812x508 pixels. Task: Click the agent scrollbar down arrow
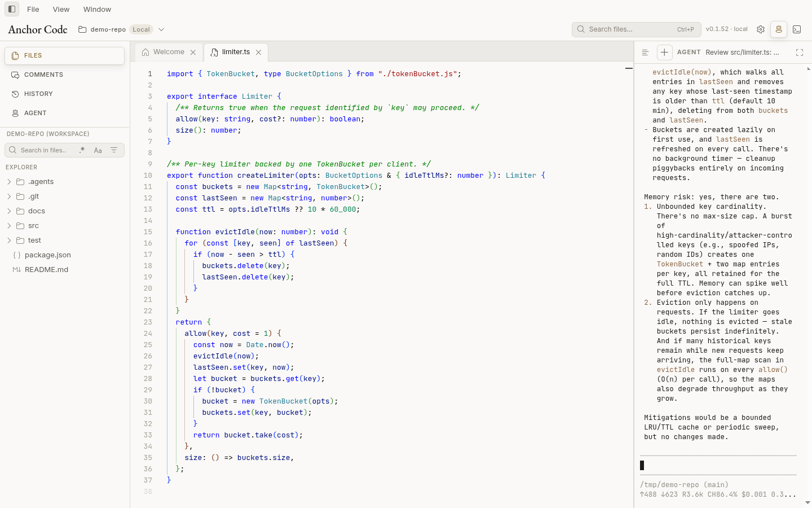click(808, 502)
